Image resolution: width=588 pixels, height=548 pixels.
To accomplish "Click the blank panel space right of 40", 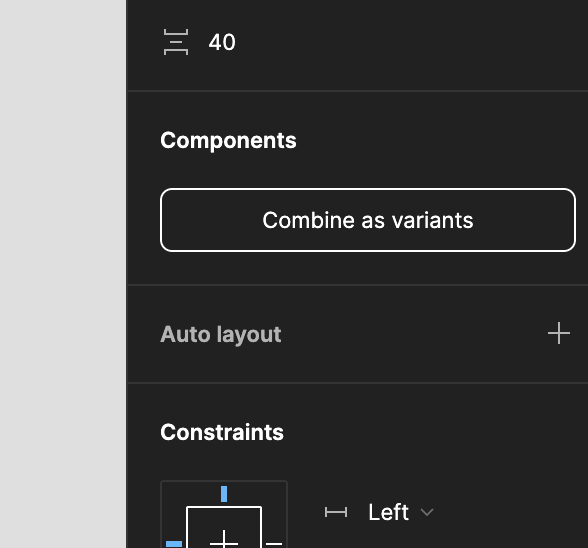I will tap(412, 42).
